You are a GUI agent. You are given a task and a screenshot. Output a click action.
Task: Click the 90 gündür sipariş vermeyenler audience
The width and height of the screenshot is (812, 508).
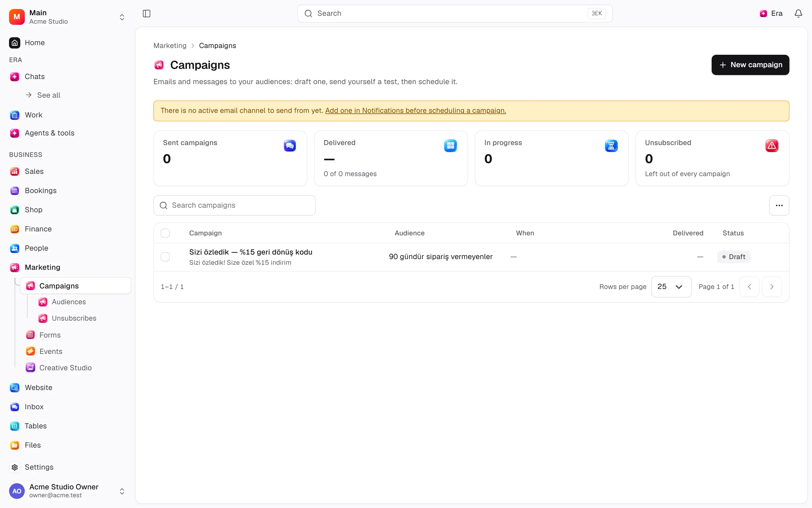coord(441,257)
